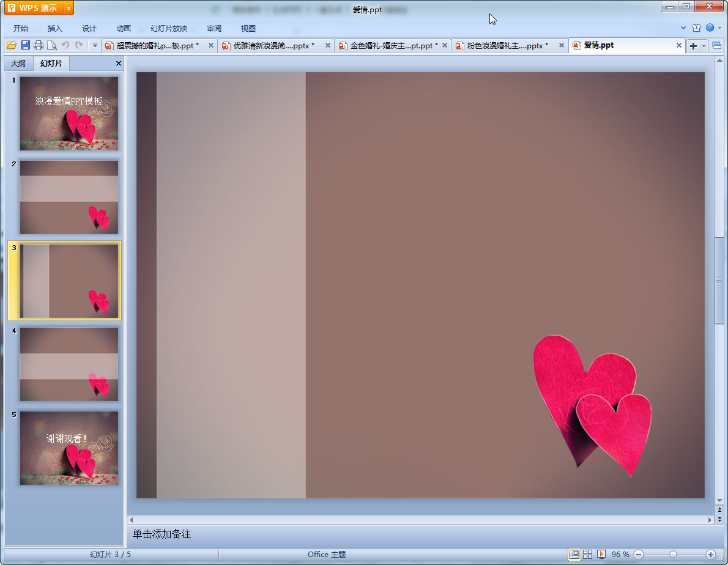Go to previous slide double-arrow button
Viewport: 728px width, 565px height.
[x=719, y=510]
